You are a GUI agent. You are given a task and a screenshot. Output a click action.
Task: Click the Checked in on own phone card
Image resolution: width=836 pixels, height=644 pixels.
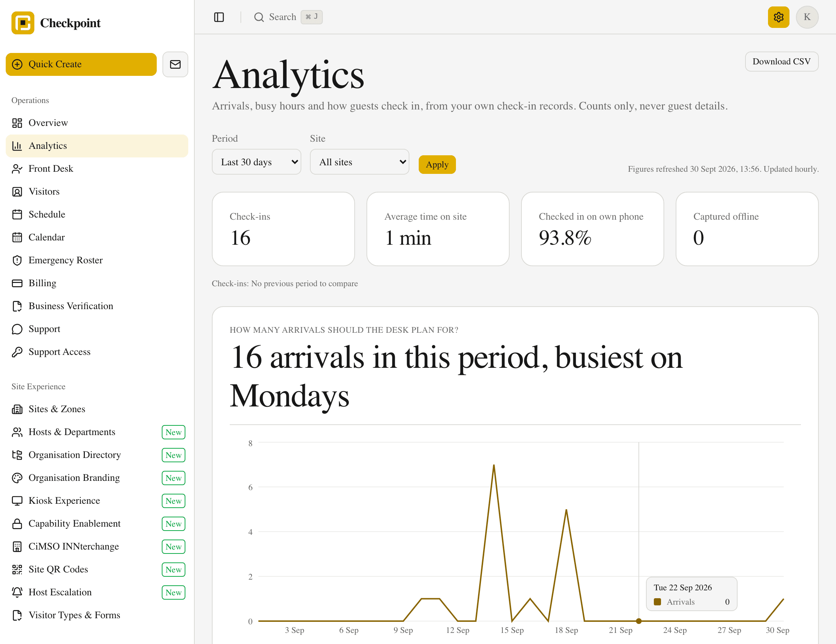pyautogui.click(x=592, y=229)
